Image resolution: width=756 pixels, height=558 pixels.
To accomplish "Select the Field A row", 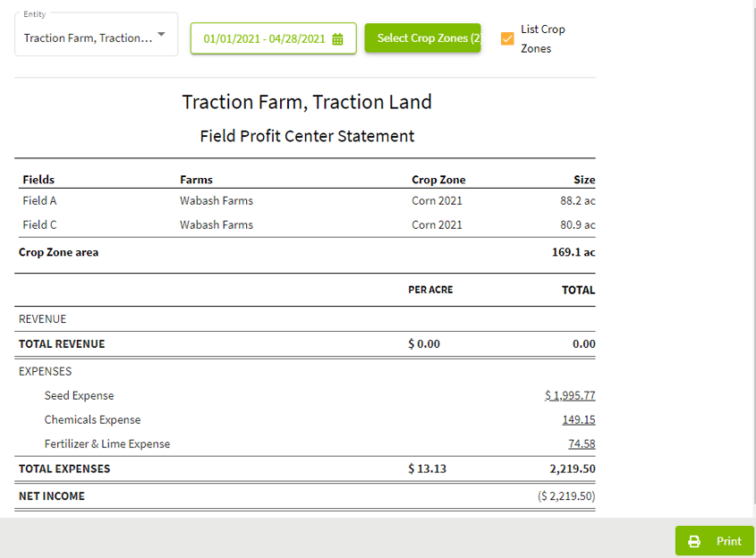I will 39,200.
